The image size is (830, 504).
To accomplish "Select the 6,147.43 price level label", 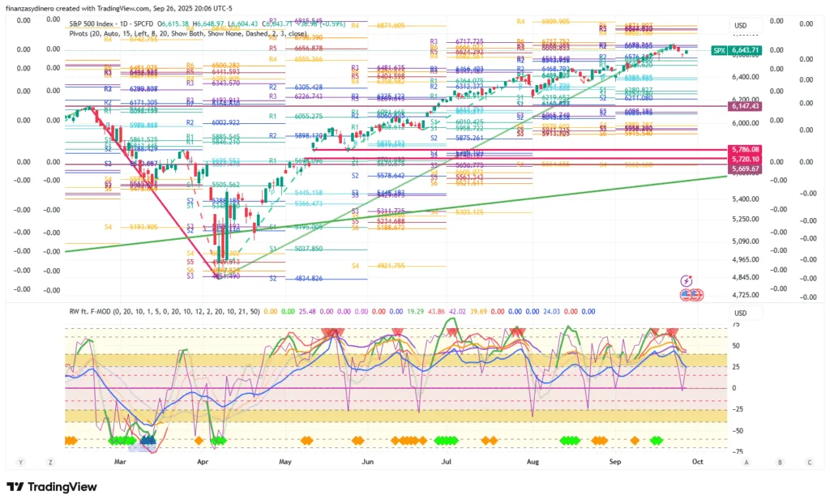I will pyautogui.click(x=744, y=106).
